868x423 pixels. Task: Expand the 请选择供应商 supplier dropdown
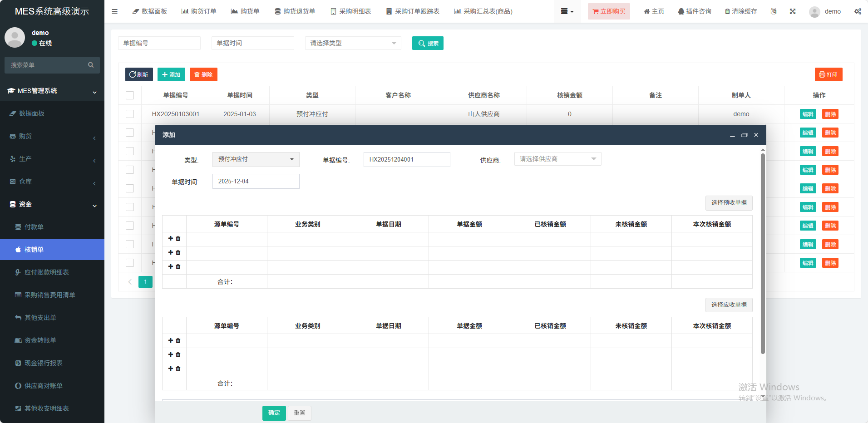pos(557,159)
